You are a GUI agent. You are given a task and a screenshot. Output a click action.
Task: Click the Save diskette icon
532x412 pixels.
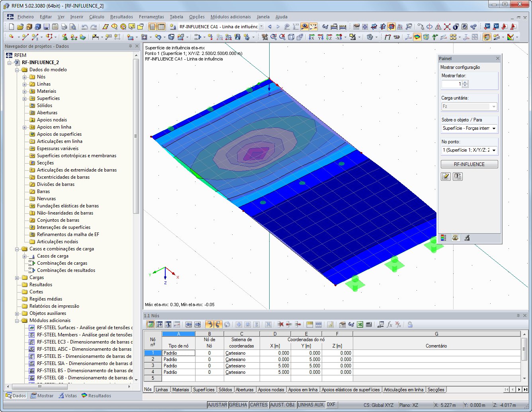[47, 27]
